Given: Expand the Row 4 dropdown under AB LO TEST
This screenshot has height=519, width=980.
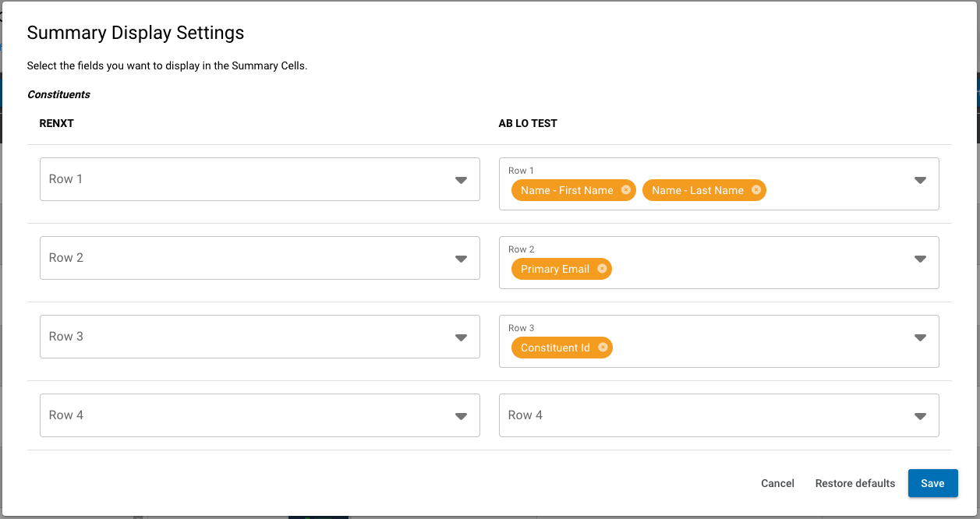Looking at the screenshot, I should click(920, 415).
